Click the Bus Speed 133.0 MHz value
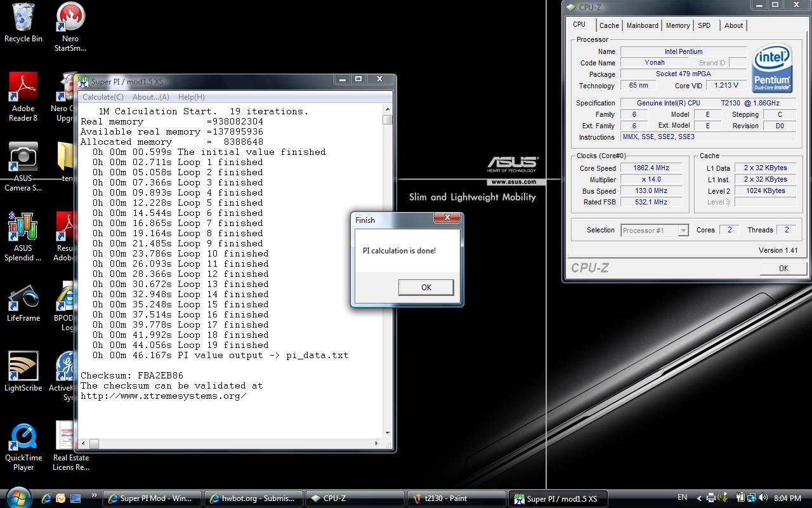The width and height of the screenshot is (812, 508). pyautogui.click(x=652, y=191)
